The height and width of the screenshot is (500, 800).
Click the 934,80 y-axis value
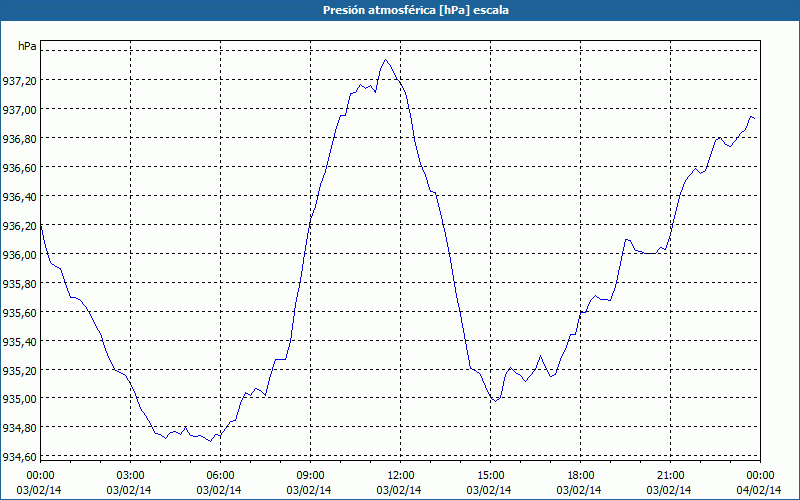[19, 427]
